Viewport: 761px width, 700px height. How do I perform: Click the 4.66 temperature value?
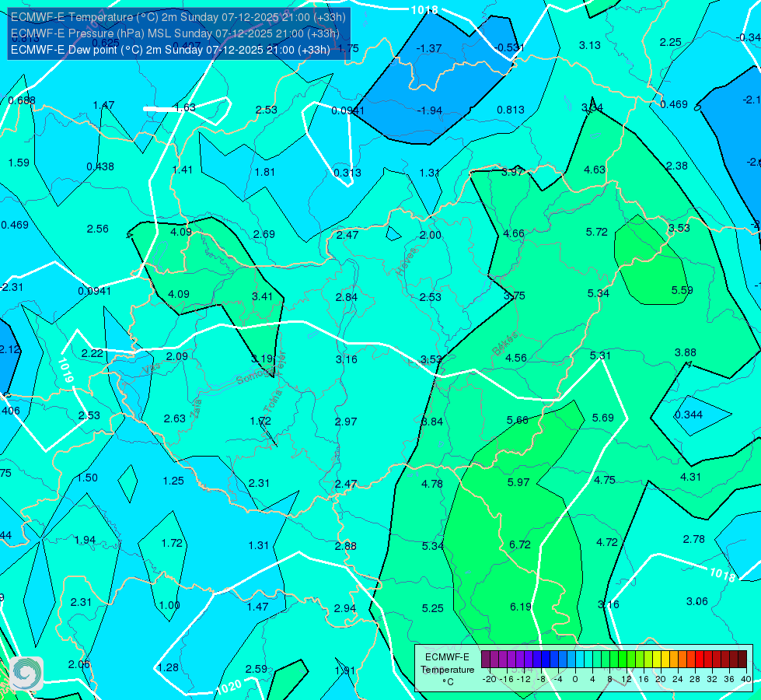coord(514,233)
